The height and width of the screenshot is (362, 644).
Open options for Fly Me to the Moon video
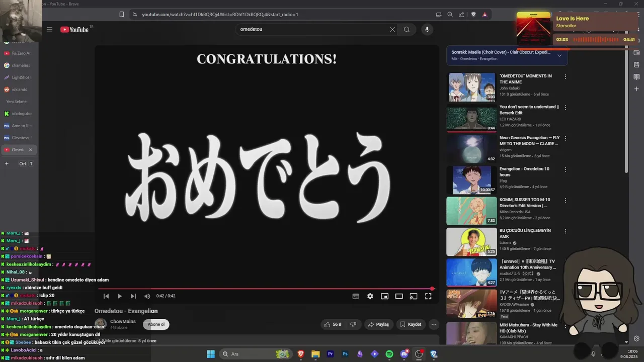pyautogui.click(x=566, y=138)
